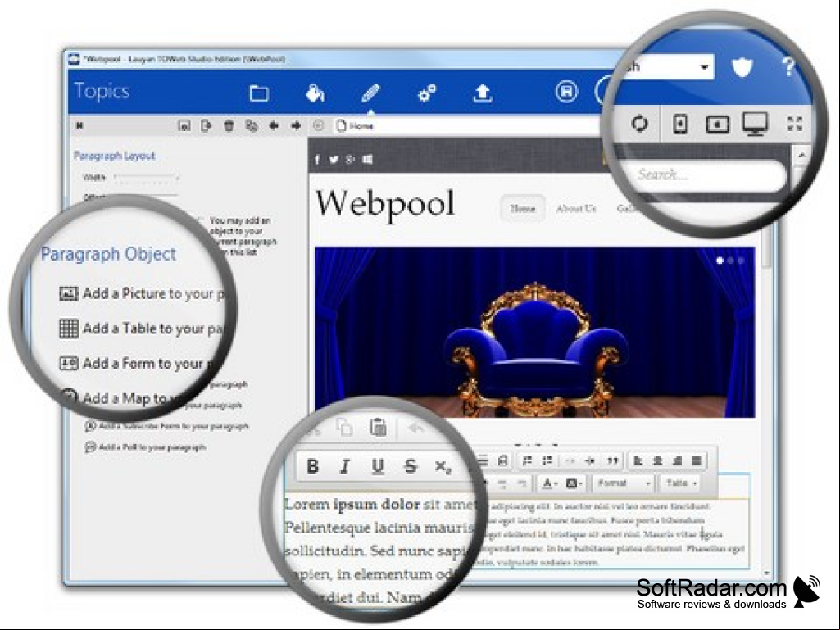Apply Italic formatting
The width and height of the screenshot is (840, 630).
click(345, 466)
